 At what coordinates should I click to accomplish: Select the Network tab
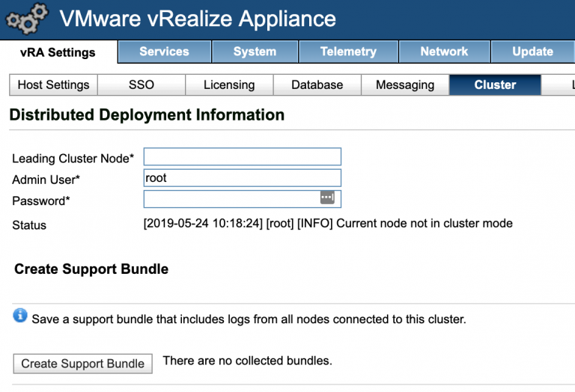pyautogui.click(x=444, y=52)
